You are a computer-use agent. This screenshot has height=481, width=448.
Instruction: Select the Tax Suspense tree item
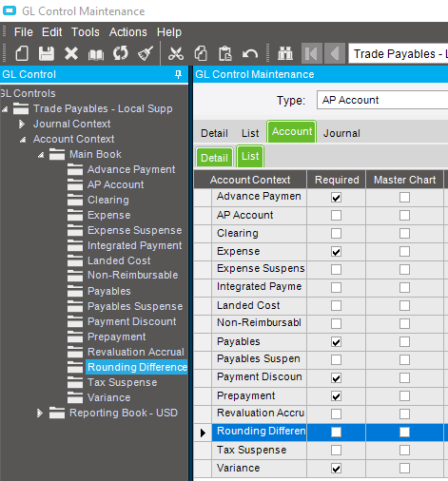coord(122,382)
